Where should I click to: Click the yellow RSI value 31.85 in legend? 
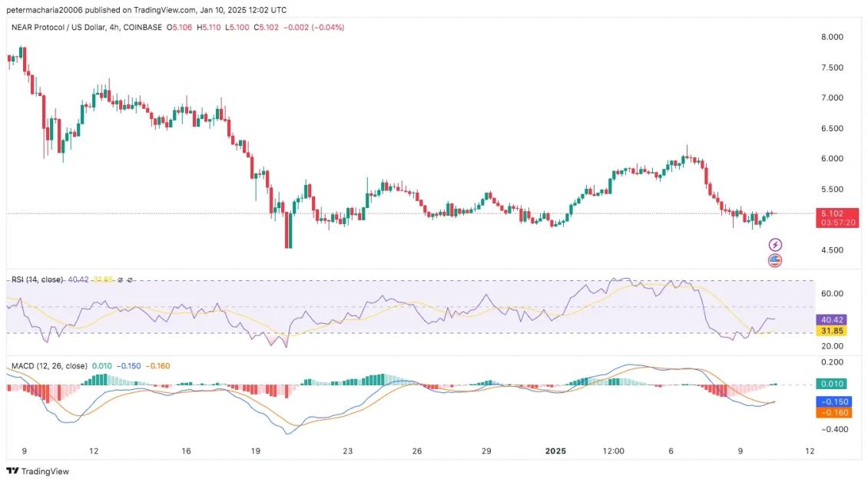[103, 279]
